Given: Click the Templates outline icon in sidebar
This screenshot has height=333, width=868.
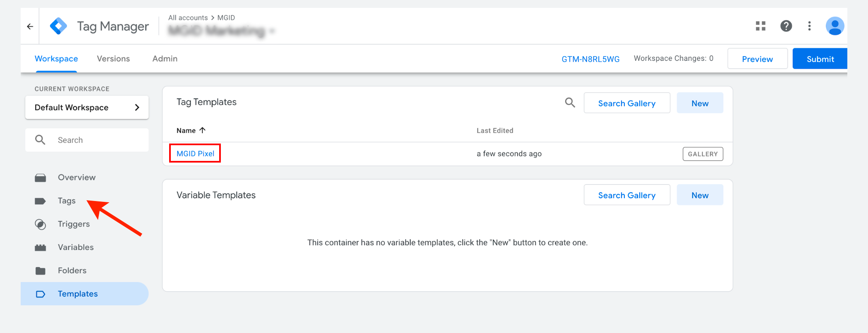Looking at the screenshot, I should (x=41, y=294).
